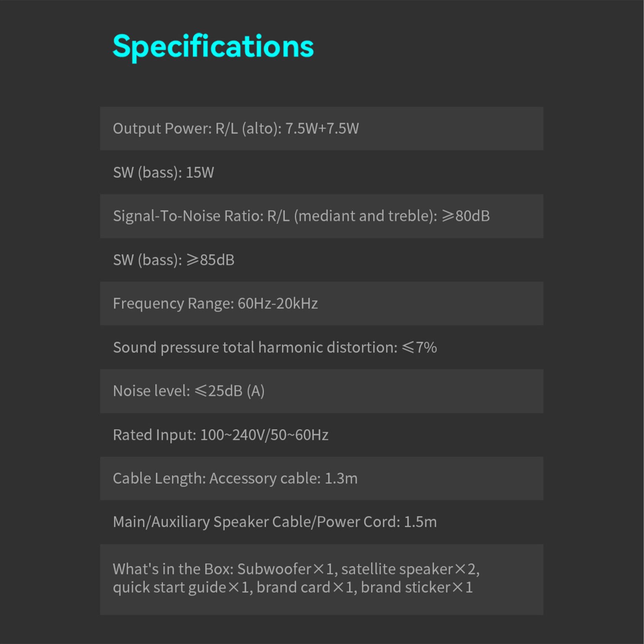The width and height of the screenshot is (644, 644).
Task: Click the Specifications heading
Action: tap(213, 46)
